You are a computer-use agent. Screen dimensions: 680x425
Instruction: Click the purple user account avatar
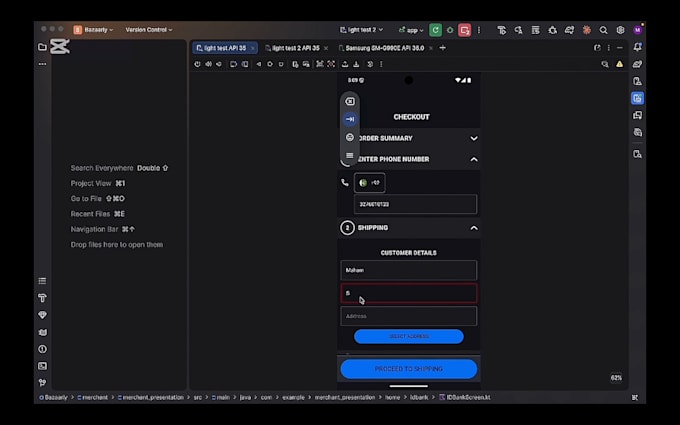tap(638, 30)
